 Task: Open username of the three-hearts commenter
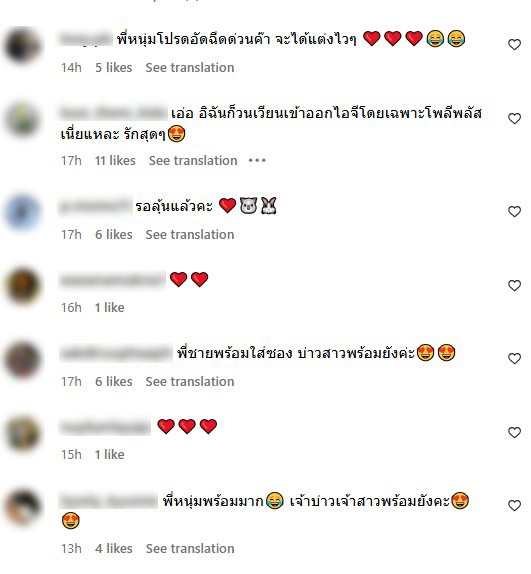tap(105, 427)
